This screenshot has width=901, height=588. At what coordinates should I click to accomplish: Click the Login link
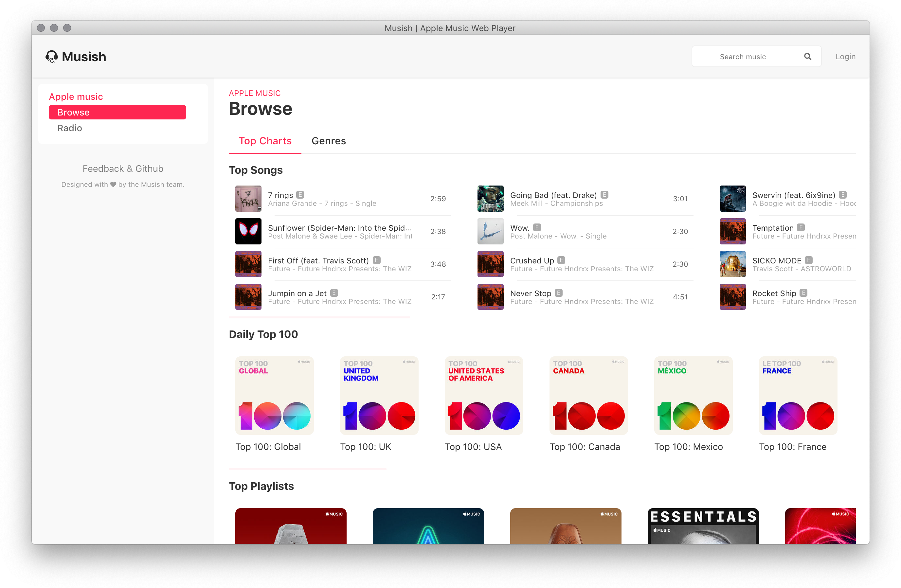[x=845, y=57]
